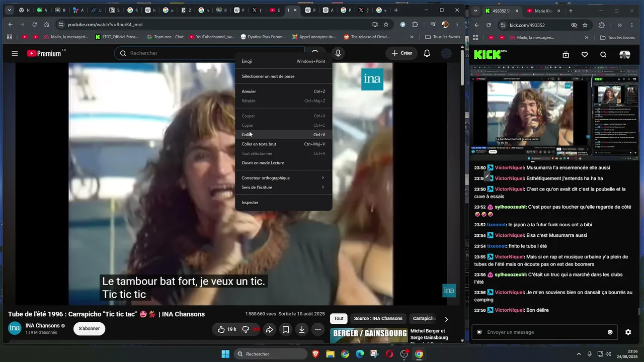The image size is (644, 362).
Task: Download the video with the download icon
Action: click(301, 329)
